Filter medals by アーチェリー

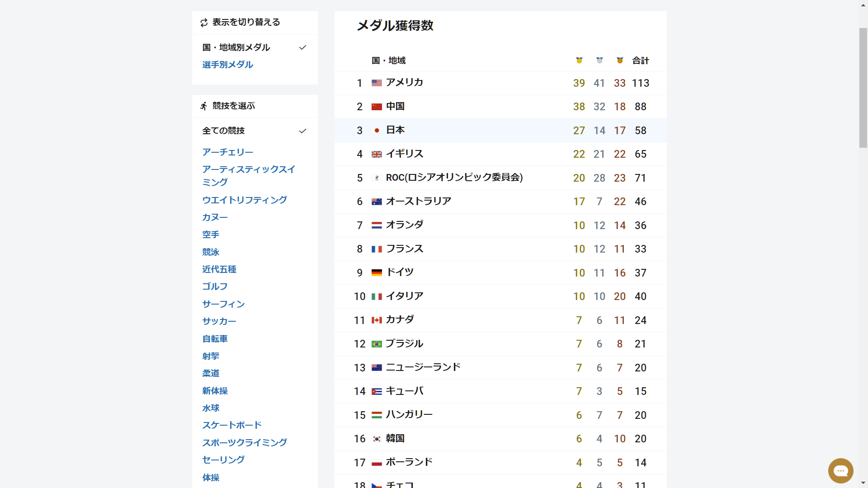(x=227, y=152)
